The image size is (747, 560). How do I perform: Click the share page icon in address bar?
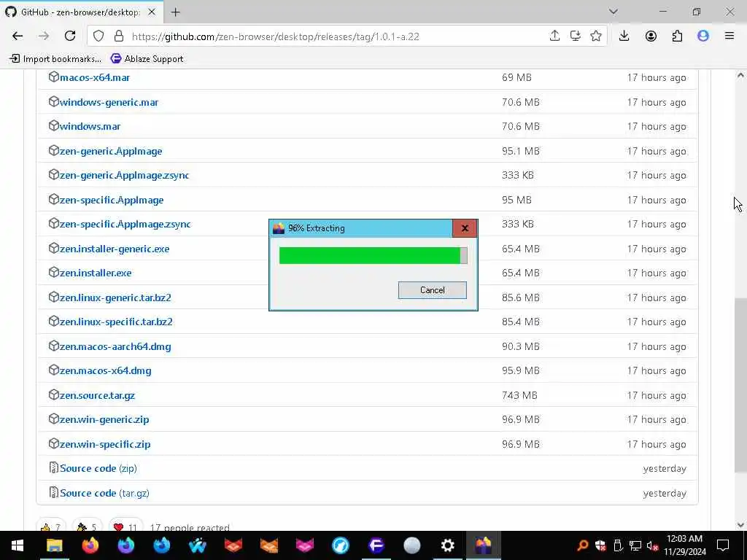tap(554, 36)
